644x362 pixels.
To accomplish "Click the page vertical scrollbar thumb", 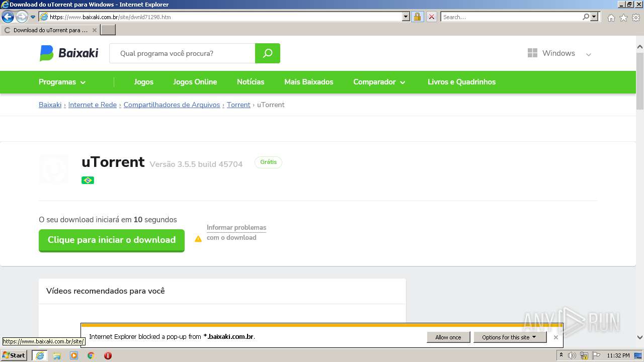I will click(x=640, y=81).
